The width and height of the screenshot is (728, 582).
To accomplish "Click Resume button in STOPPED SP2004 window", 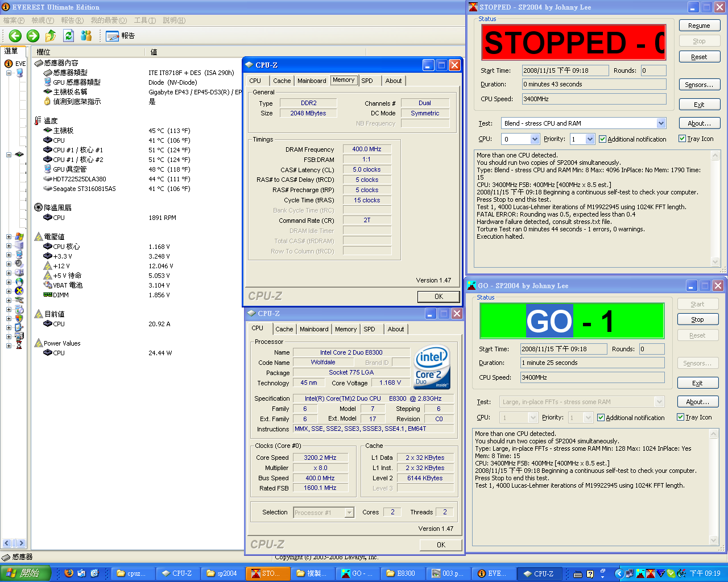I will pyautogui.click(x=699, y=26).
